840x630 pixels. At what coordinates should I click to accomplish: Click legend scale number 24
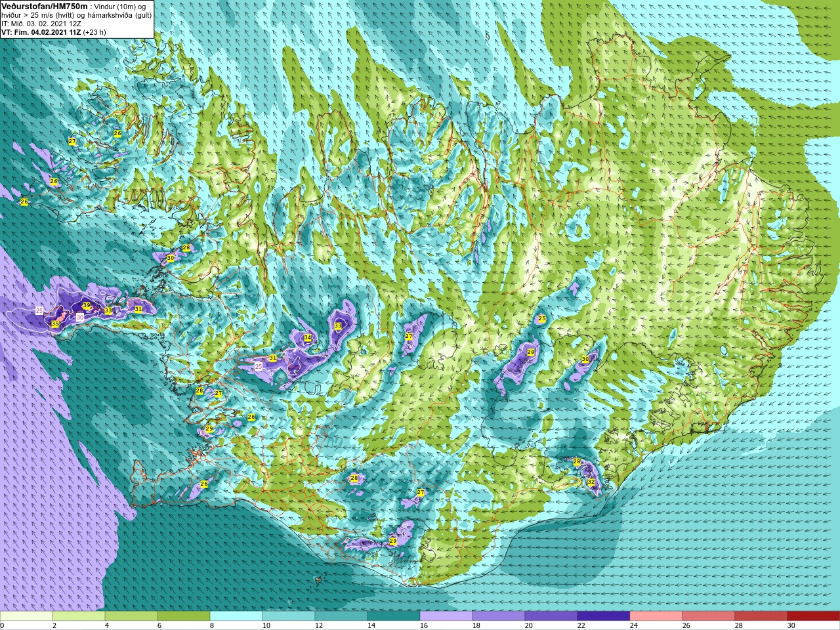pos(634,625)
